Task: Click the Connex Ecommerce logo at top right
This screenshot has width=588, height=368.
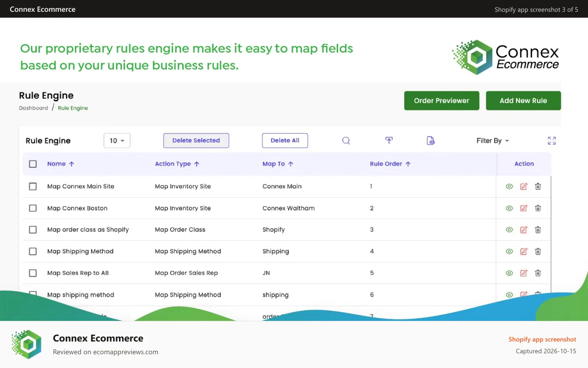Action: click(x=505, y=57)
